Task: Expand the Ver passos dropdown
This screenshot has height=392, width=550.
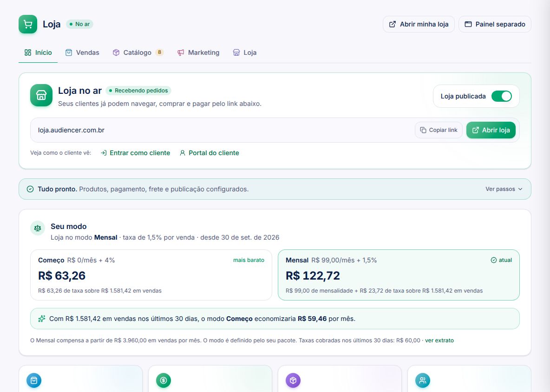Action: 504,189
